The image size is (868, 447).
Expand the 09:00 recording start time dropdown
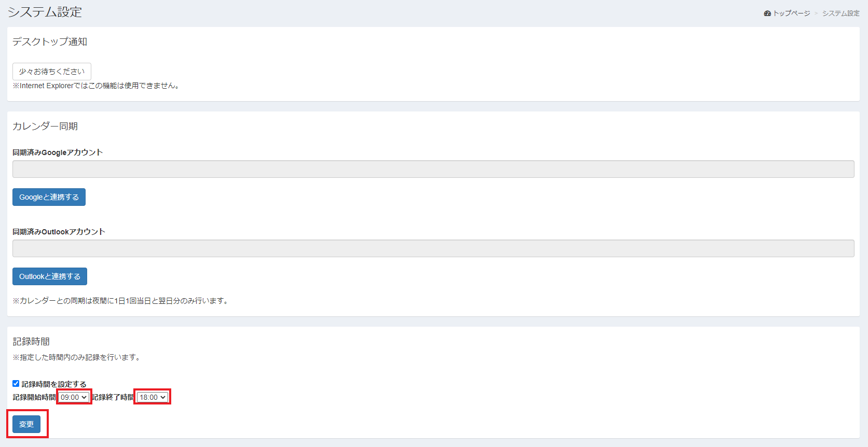click(x=74, y=397)
